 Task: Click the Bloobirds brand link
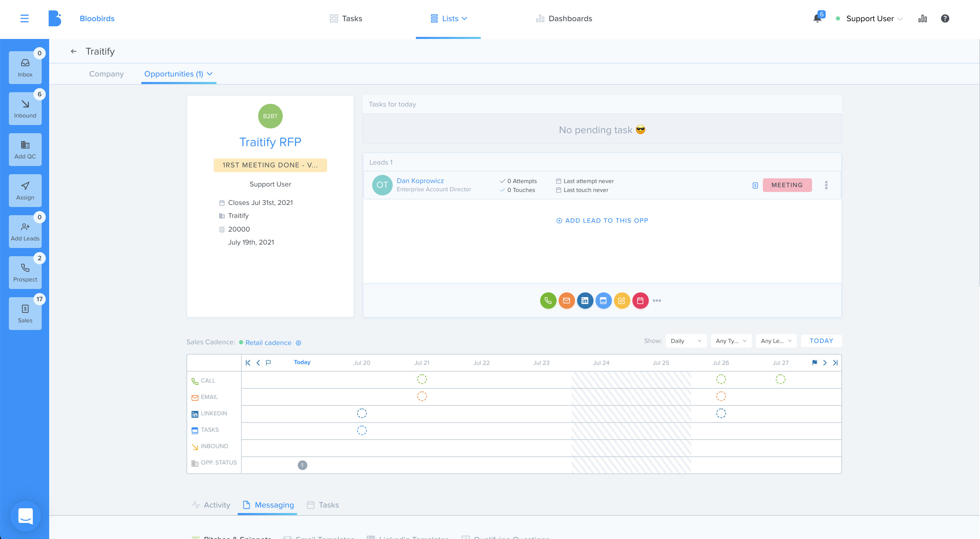[x=97, y=18]
